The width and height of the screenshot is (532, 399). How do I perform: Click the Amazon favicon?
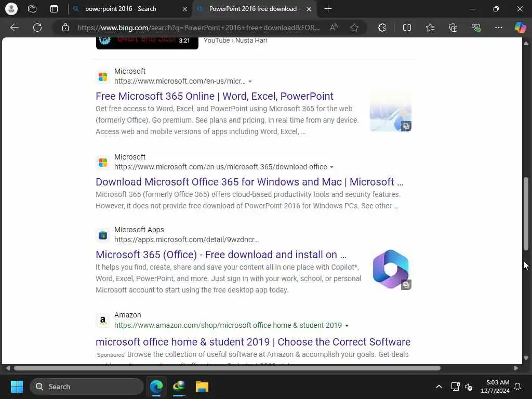(x=103, y=320)
